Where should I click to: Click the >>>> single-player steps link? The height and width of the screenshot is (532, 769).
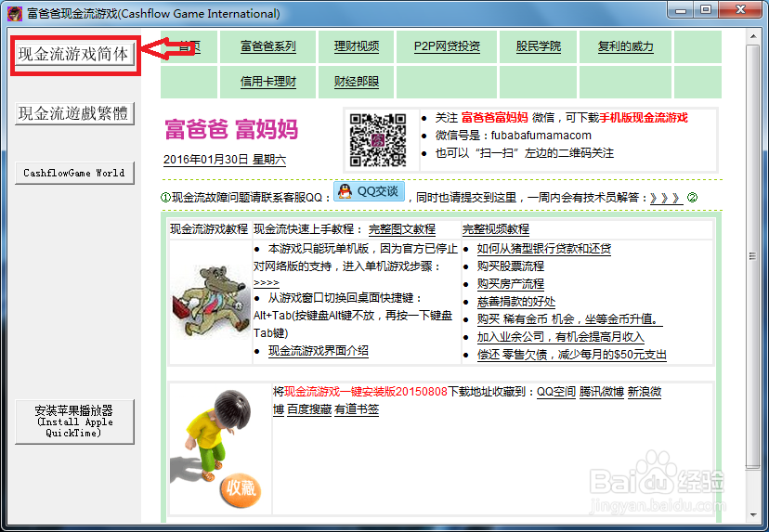pyautogui.click(x=267, y=283)
